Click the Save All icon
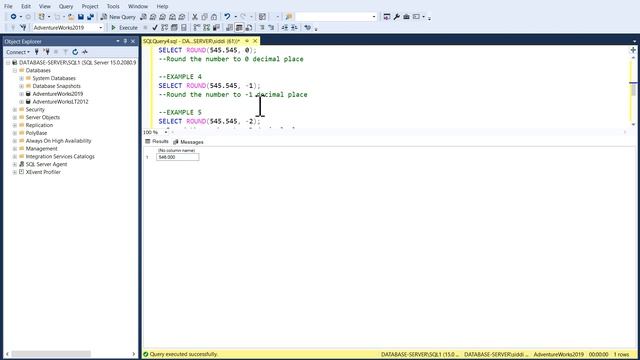Screen dimensions: 640x360 (x=90, y=17)
